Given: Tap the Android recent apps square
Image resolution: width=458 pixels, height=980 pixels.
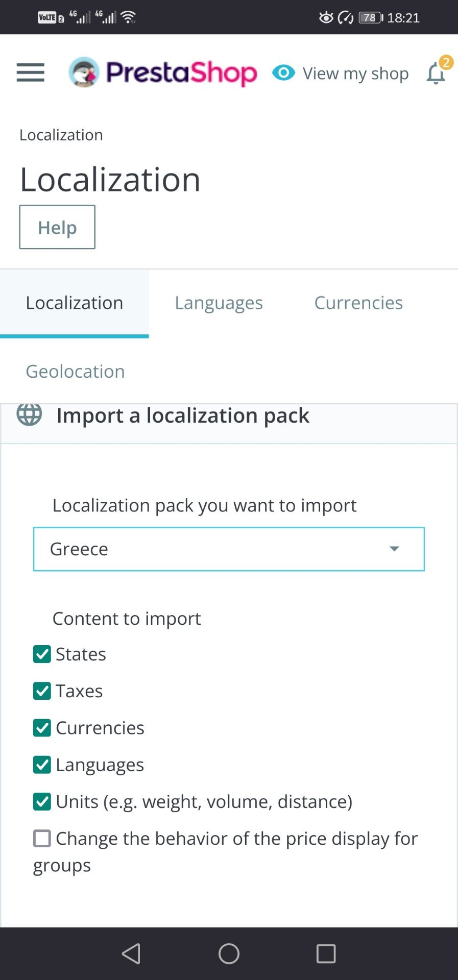Looking at the screenshot, I should 326,953.
